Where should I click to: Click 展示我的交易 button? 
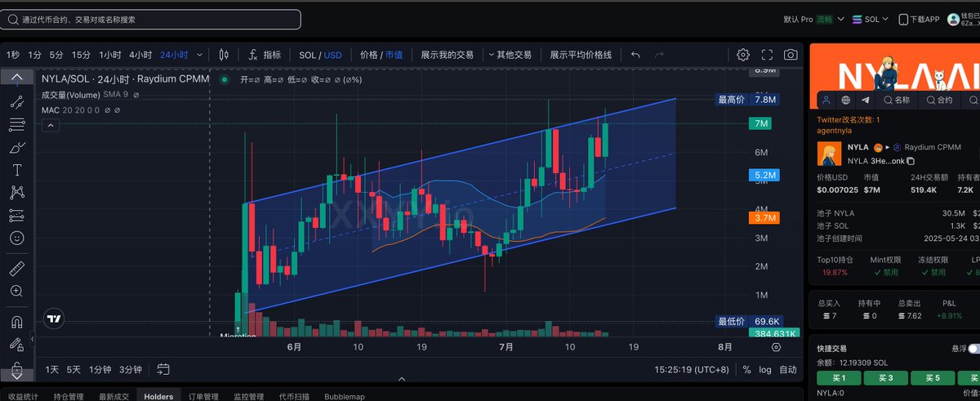click(447, 55)
